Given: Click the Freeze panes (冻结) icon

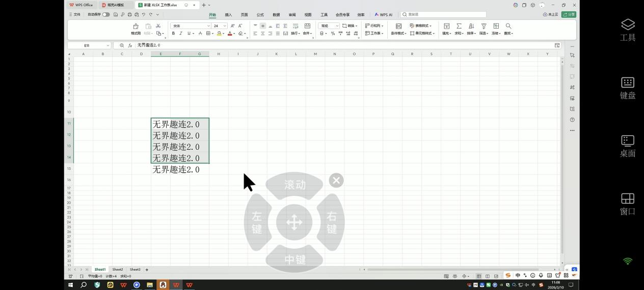Looking at the screenshot, I should 496,26.
